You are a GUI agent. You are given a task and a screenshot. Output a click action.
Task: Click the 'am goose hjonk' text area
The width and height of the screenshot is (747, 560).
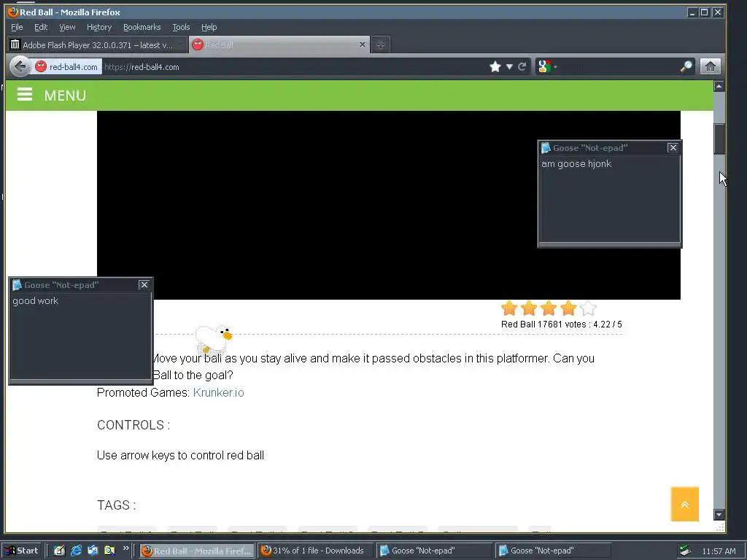609,199
